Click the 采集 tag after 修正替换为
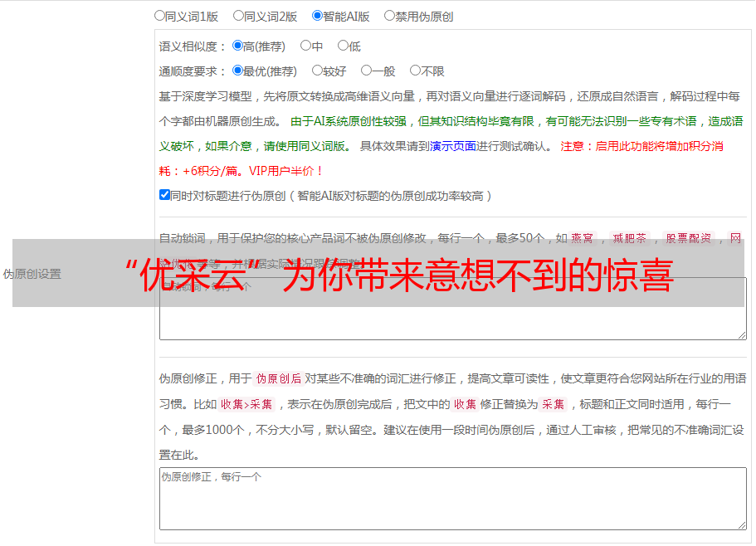 (x=553, y=404)
